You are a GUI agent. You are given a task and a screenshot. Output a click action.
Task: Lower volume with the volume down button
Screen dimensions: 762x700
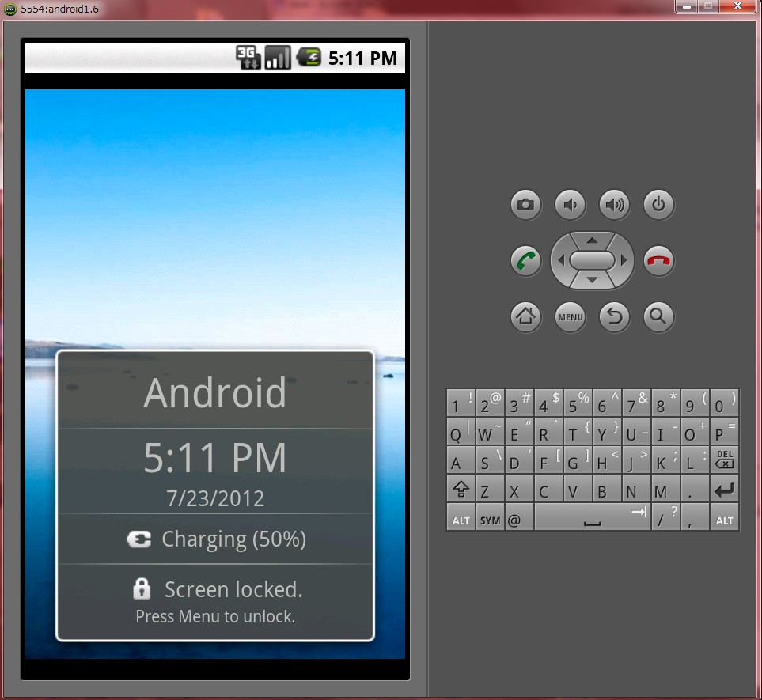pos(570,205)
